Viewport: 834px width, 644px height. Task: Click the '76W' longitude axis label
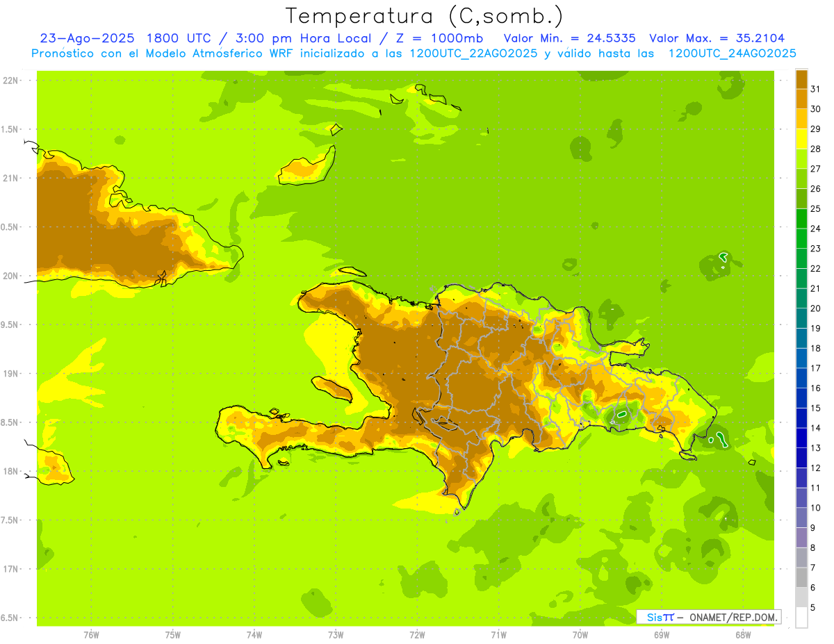click(91, 635)
